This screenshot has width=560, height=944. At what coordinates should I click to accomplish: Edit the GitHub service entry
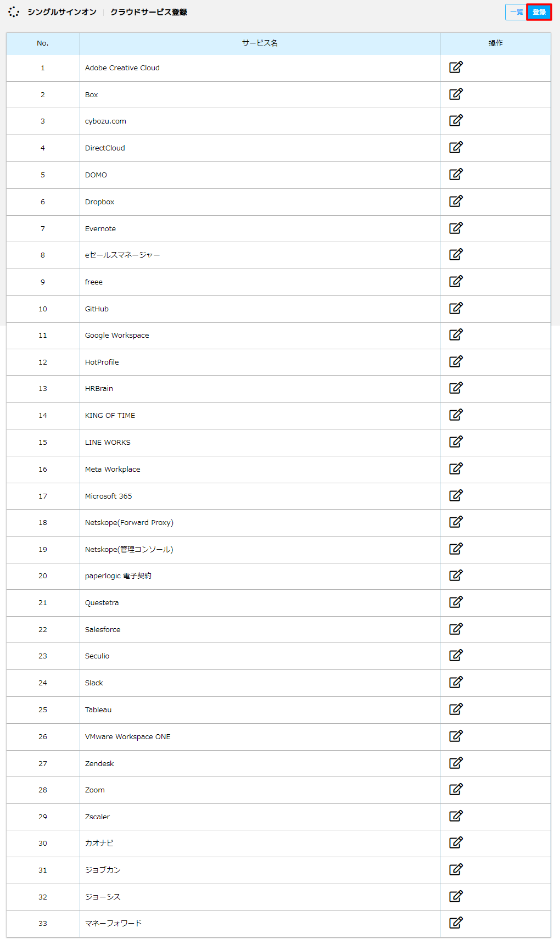pyautogui.click(x=456, y=308)
